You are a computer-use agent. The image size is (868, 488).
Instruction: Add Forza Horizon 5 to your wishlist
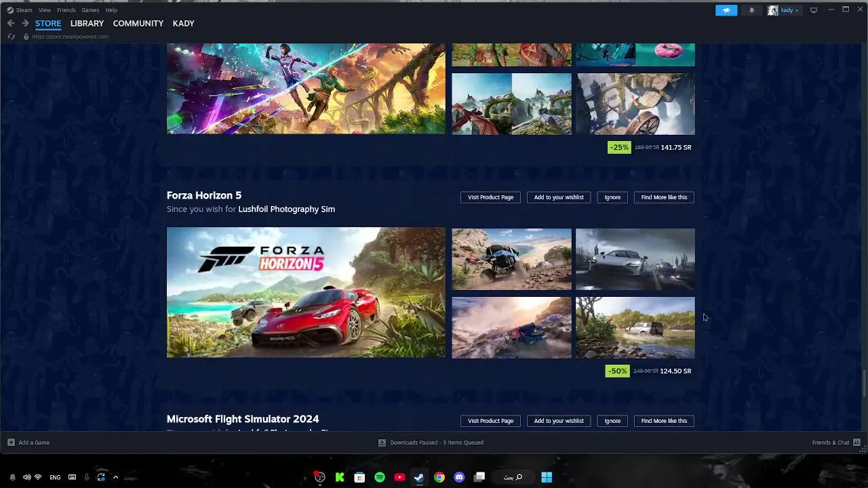[x=559, y=197]
